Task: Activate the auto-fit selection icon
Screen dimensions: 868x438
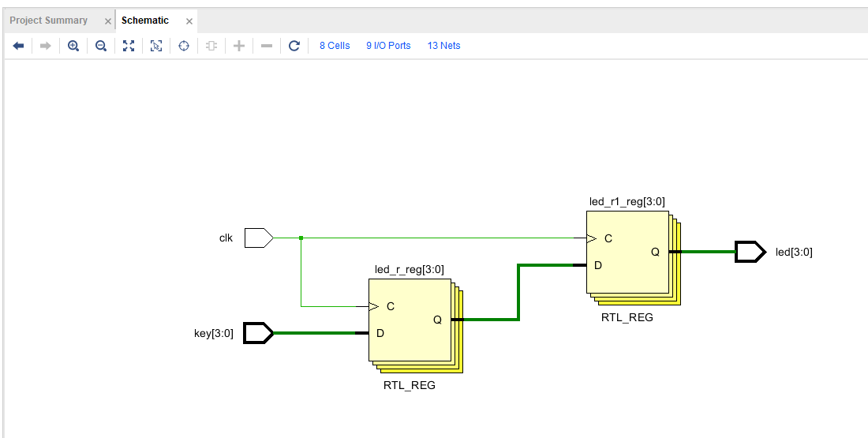Action: pyautogui.click(x=156, y=46)
